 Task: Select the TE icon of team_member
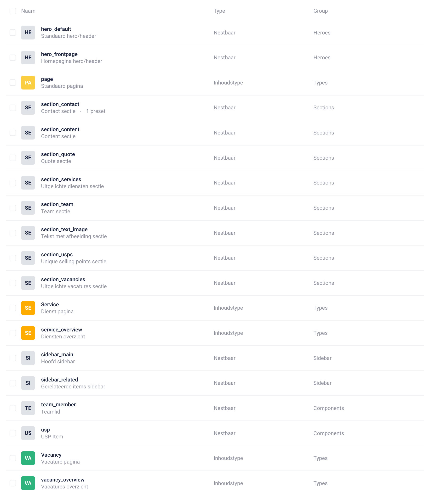coord(28,408)
